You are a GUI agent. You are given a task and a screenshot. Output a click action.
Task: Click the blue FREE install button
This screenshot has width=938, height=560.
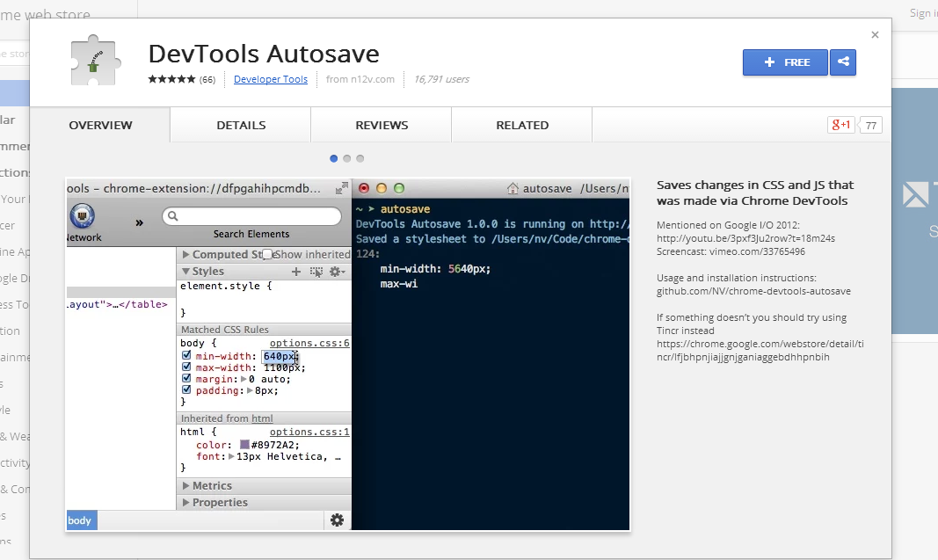pyautogui.click(x=785, y=62)
